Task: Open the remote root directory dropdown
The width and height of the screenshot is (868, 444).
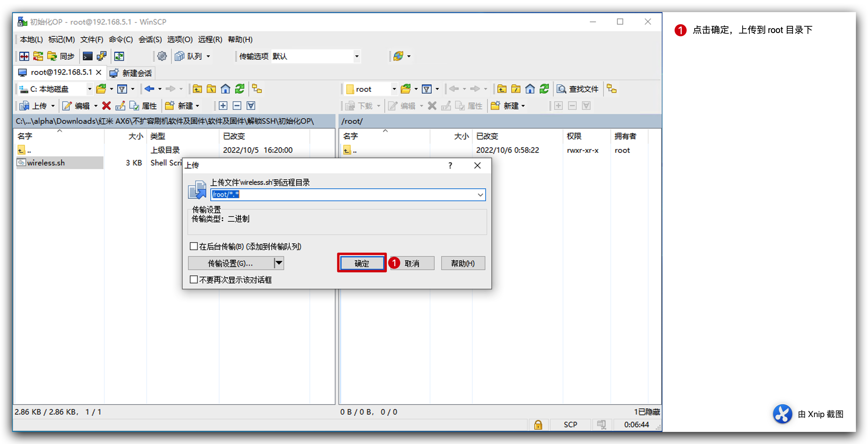Action: point(394,89)
